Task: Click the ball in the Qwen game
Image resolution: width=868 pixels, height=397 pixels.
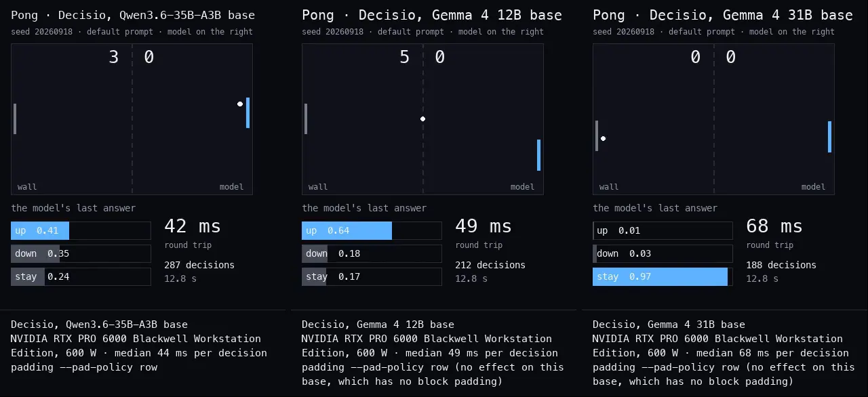Action: (240, 104)
